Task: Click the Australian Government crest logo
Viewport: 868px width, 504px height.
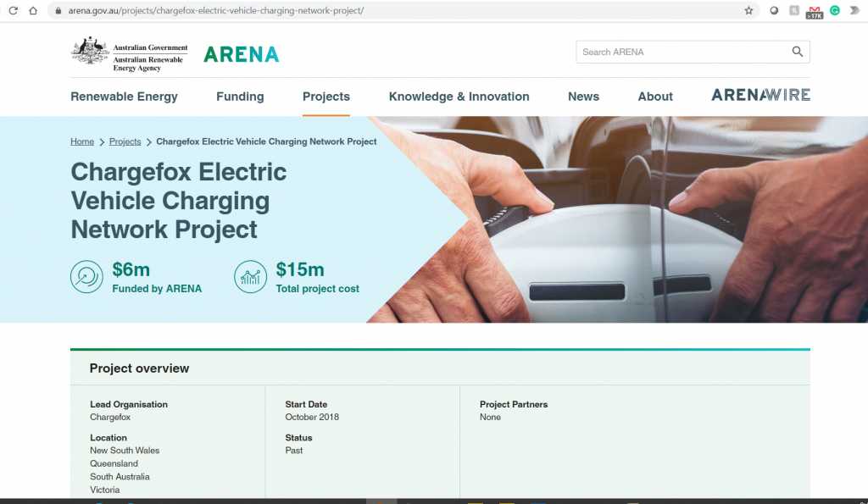Action: (90, 51)
